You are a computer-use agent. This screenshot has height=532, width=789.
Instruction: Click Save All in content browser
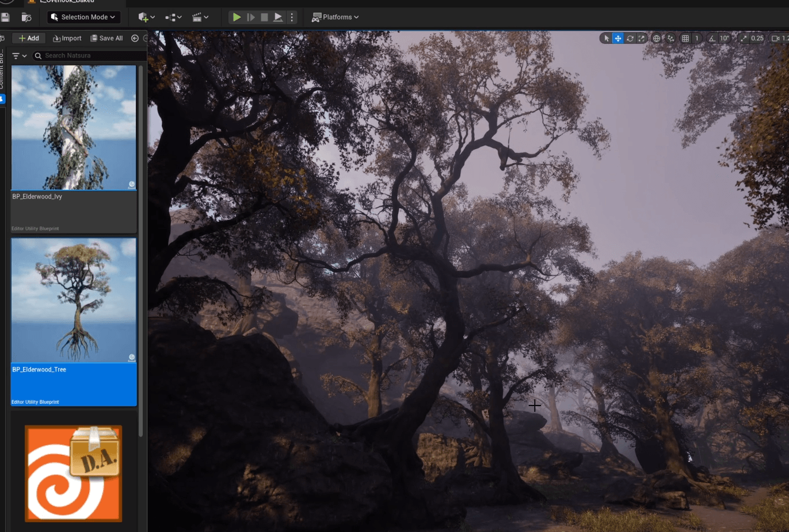pyautogui.click(x=106, y=39)
